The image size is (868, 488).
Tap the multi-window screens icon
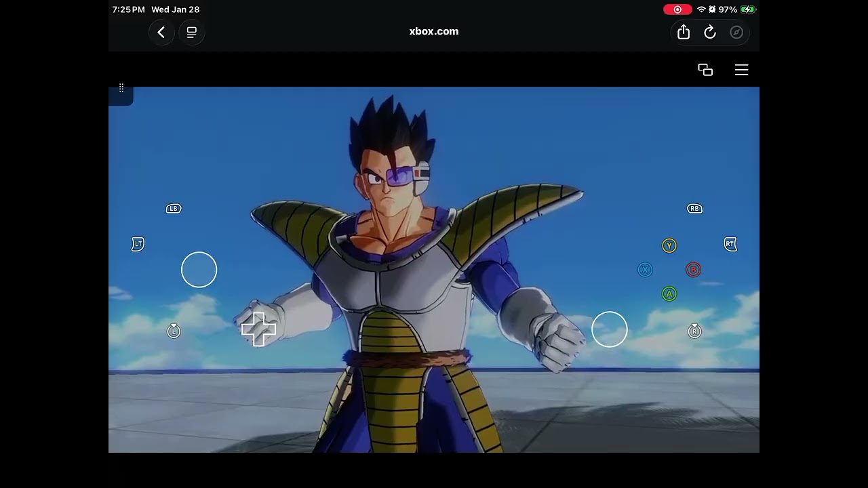705,70
